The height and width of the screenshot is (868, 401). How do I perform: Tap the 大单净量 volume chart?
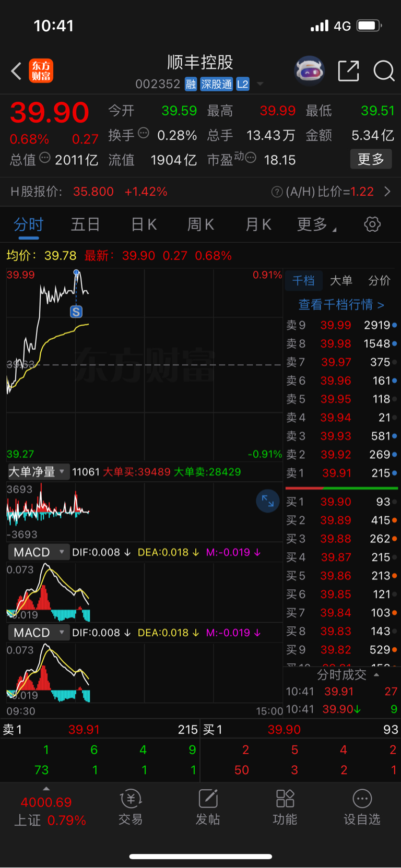[x=144, y=512]
